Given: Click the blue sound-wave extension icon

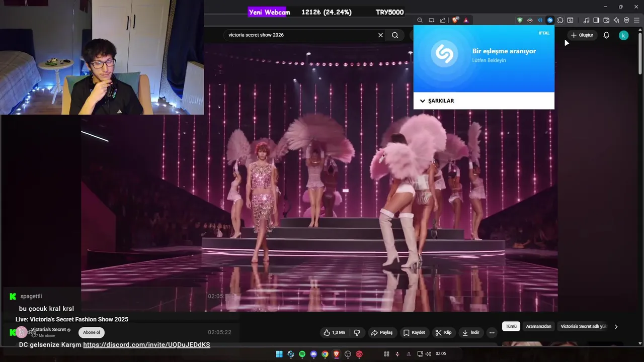Looking at the screenshot, I should [540, 20].
